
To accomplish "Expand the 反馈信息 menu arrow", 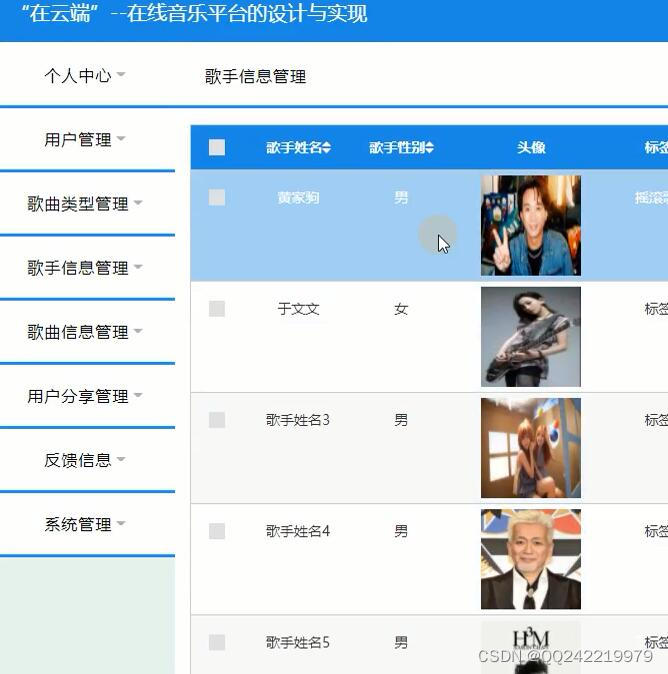I will point(121,459).
